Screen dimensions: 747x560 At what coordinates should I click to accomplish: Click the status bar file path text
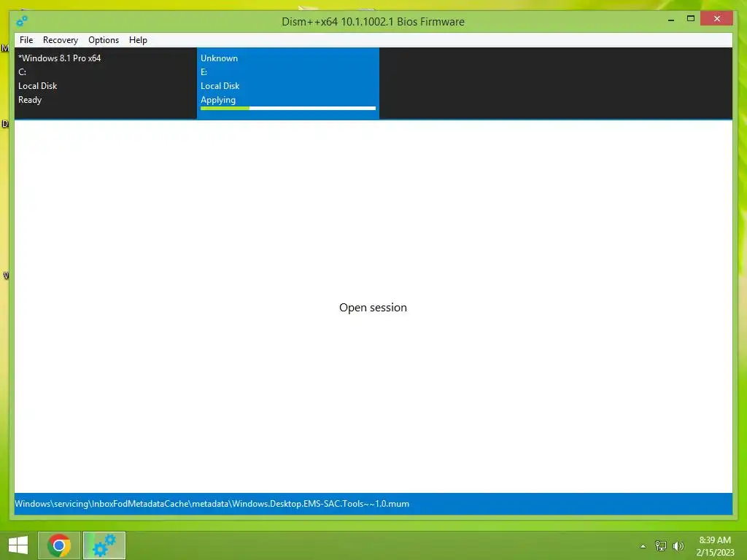tap(212, 504)
